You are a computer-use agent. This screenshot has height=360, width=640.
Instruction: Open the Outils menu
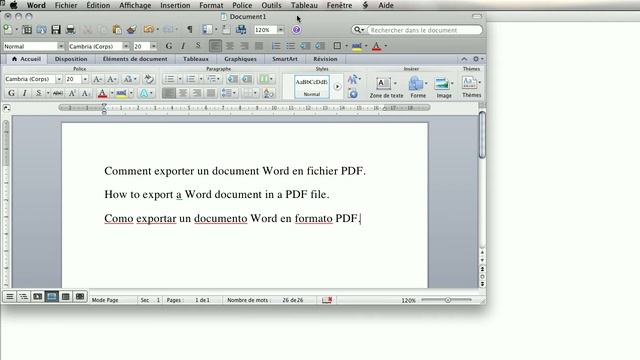click(x=271, y=5)
